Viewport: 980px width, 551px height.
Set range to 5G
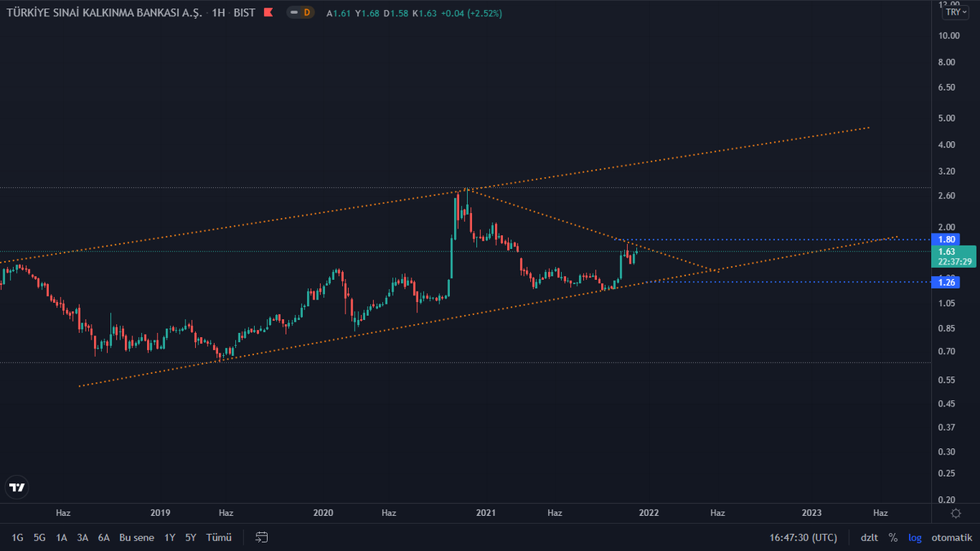point(39,538)
